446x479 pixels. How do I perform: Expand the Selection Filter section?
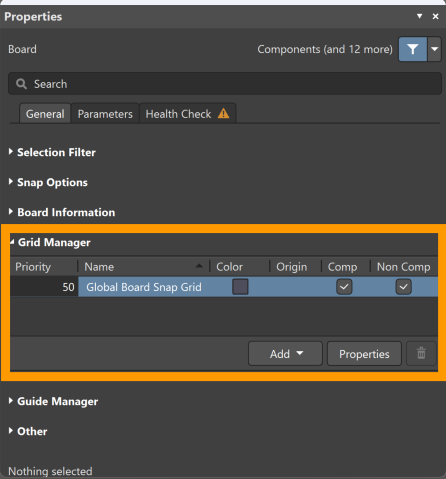click(52, 152)
